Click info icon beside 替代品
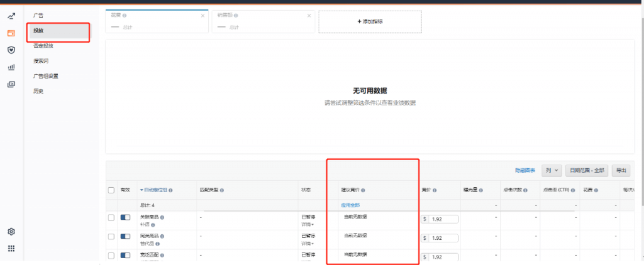The height and width of the screenshot is (265, 644). [x=158, y=244]
